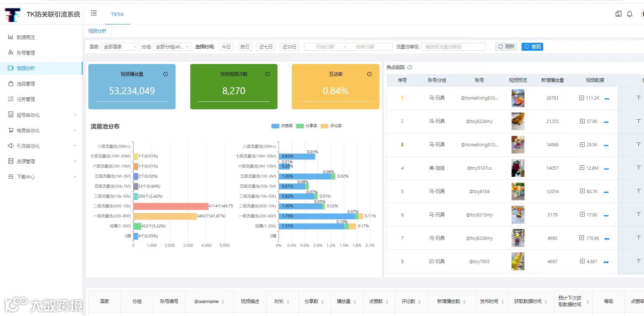Click the 今日 time filter button

(226, 47)
